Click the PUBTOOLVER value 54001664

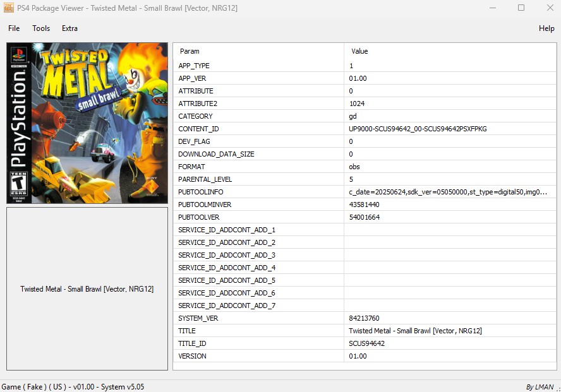pyautogui.click(x=365, y=217)
